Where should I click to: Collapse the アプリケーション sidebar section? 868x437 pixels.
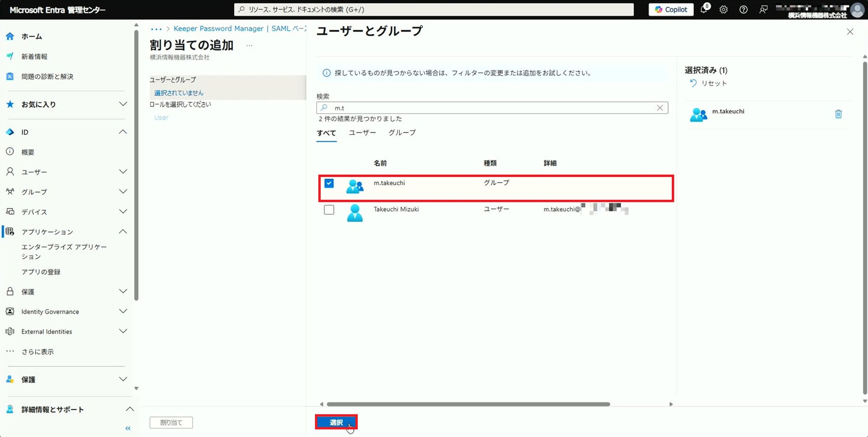[x=123, y=231]
